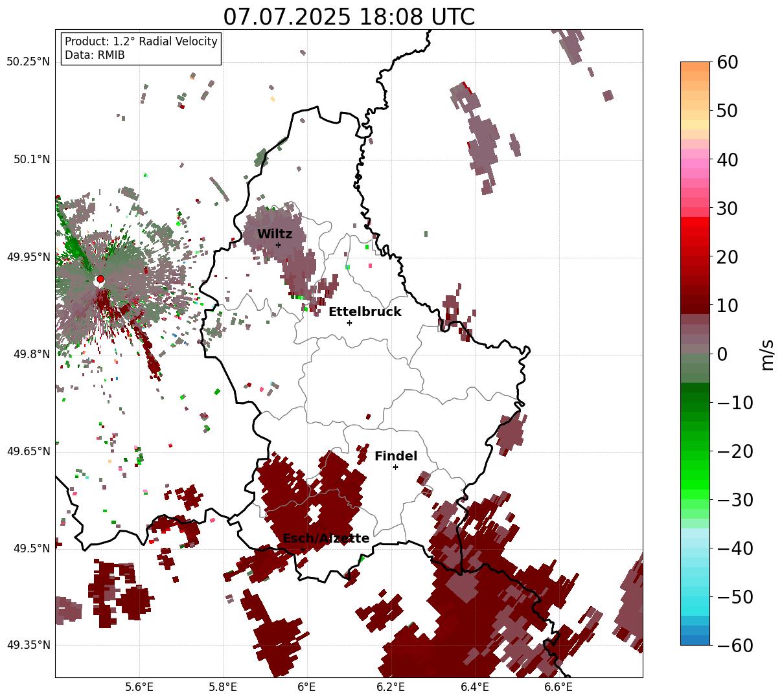Click the colorbar −30 tick label

(735, 499)
